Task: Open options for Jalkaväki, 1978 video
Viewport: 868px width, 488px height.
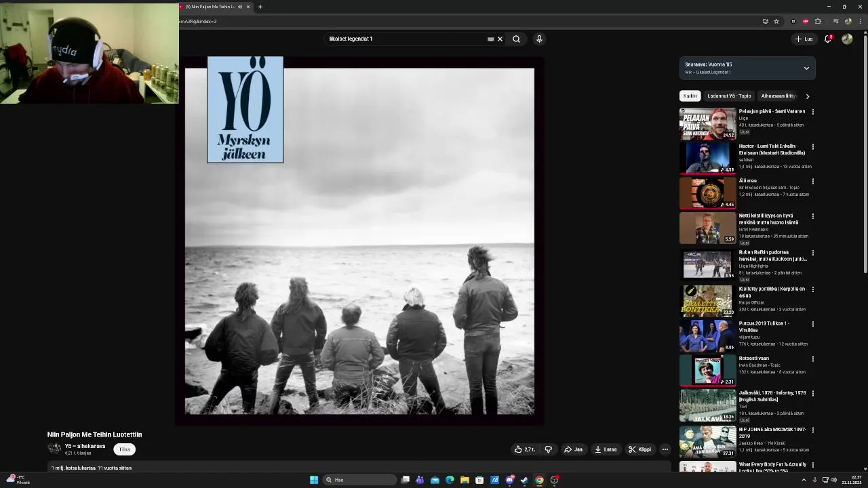Action: tap(813, 394)
